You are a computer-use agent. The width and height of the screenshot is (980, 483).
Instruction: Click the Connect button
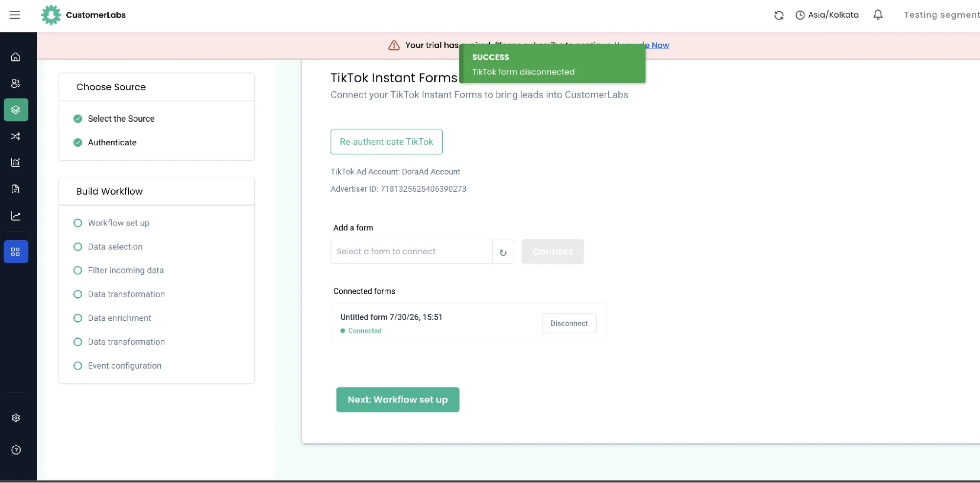pyautogui.click(x=553, y=252)
